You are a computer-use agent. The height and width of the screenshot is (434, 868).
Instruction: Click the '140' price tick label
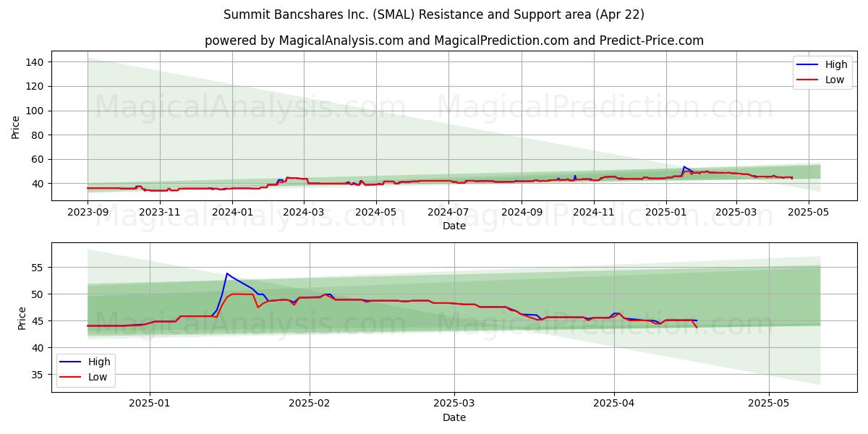pyautogui.click(x=36, y=62)
